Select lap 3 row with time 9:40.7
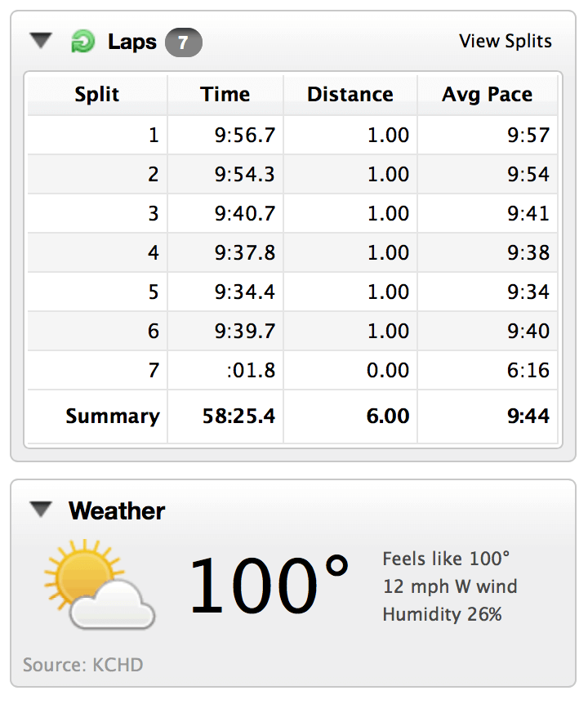Viewport: 588px width, 704px height. [292, 213]
